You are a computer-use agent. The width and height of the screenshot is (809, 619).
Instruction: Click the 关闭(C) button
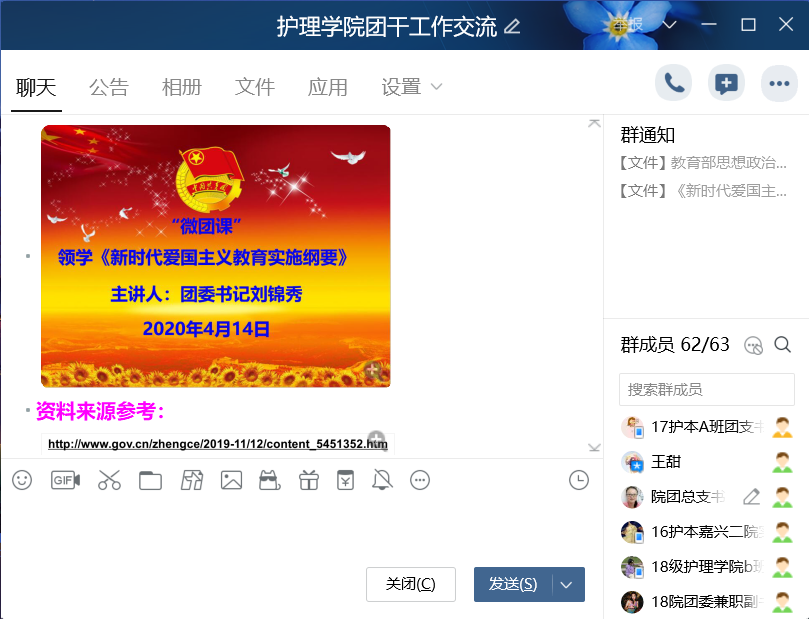point(411,584)
